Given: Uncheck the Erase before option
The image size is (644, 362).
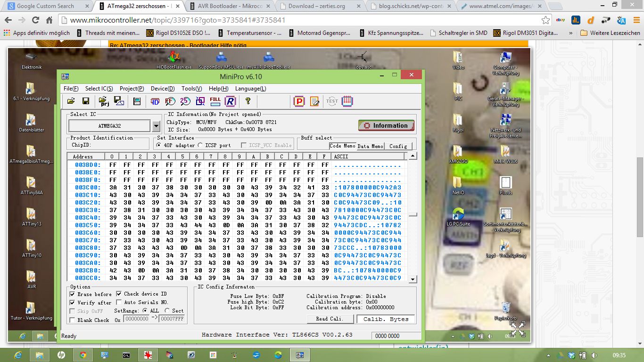Looking at the screenshot, I should [72, 294].
